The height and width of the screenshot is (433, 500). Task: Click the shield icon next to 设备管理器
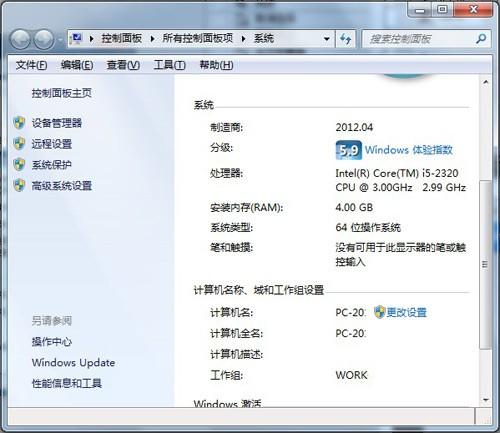click(19, 123)
